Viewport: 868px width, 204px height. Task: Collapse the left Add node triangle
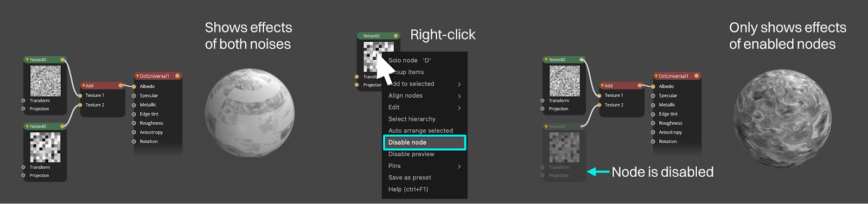[84, 86]
